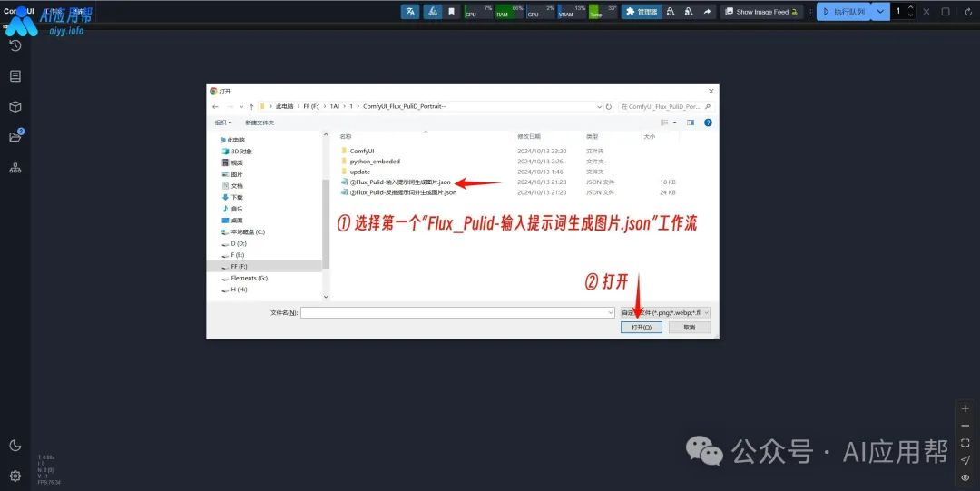Viewport: 980px width, 491px height.
Task: Click the navigation arrow mode icon
Action: point(965,460)
